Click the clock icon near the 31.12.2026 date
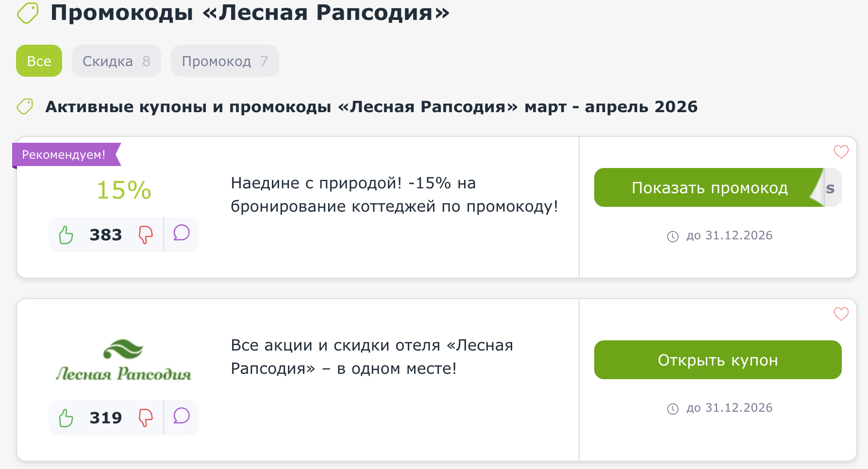The image size is (868, 469). 673,235
